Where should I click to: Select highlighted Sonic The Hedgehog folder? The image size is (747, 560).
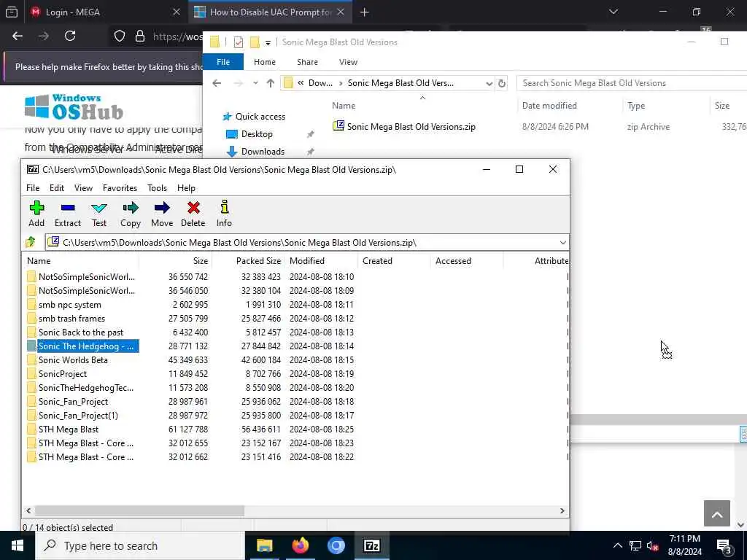tap(83, 346)
